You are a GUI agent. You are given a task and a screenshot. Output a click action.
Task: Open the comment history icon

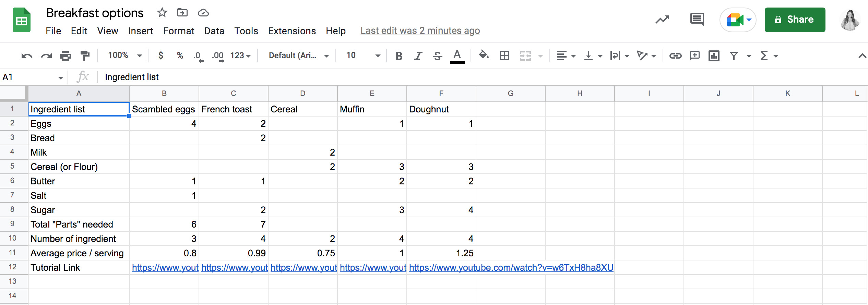coord(697,20)
